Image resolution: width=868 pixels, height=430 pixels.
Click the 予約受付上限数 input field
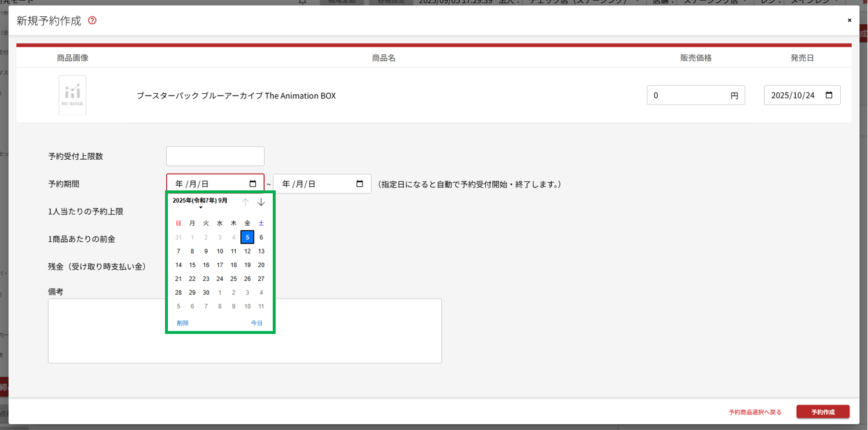[x=215, y=156]
